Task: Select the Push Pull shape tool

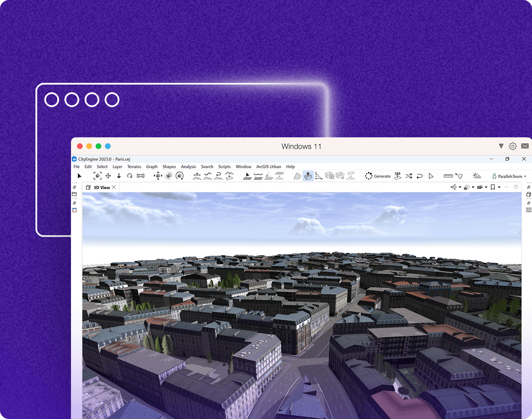Action: tap(308, 176)
